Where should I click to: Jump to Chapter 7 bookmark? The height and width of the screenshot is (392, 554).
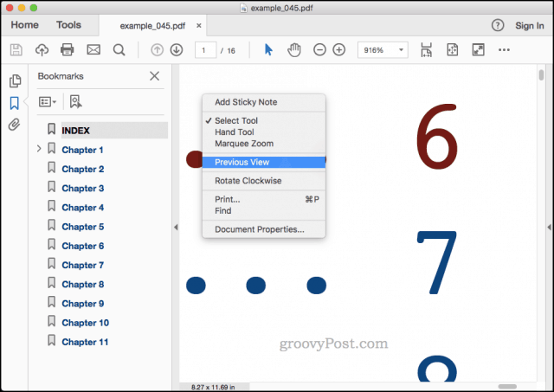(83, 265)
